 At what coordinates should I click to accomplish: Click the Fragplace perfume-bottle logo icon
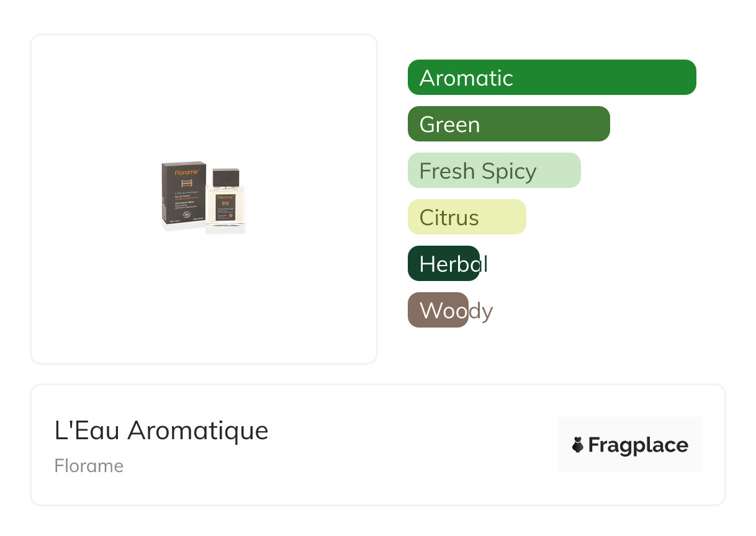pos(578,445)
